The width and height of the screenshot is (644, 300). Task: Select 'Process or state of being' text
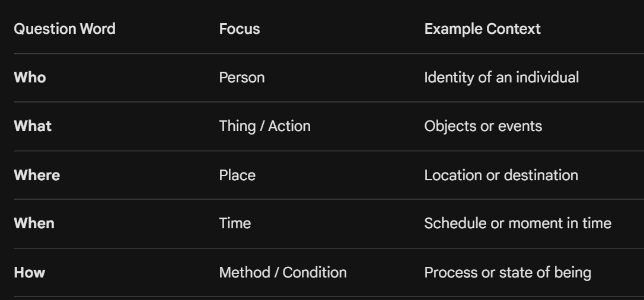[x=507, y=273]
